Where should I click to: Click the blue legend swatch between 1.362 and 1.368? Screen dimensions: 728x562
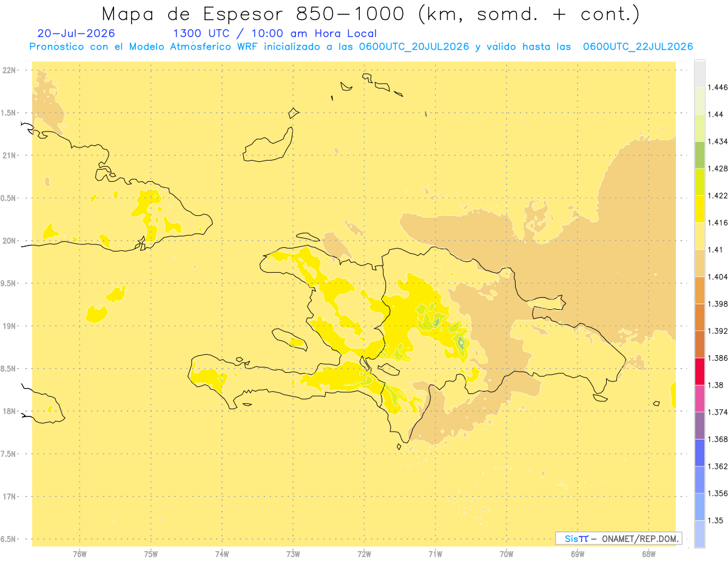[x=699, y=452]
